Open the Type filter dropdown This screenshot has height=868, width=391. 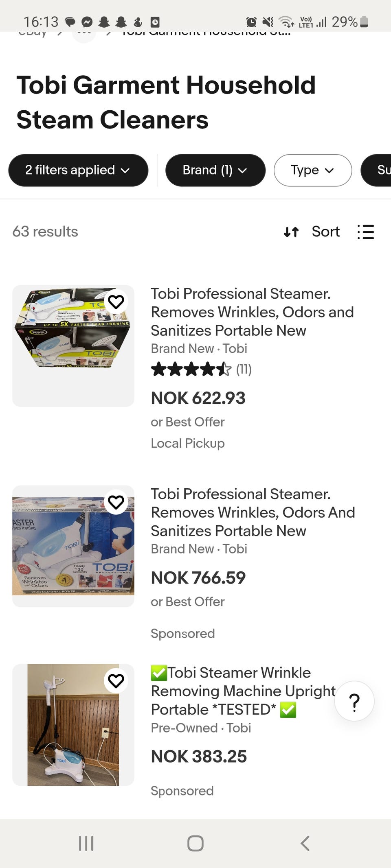(312, 170)
